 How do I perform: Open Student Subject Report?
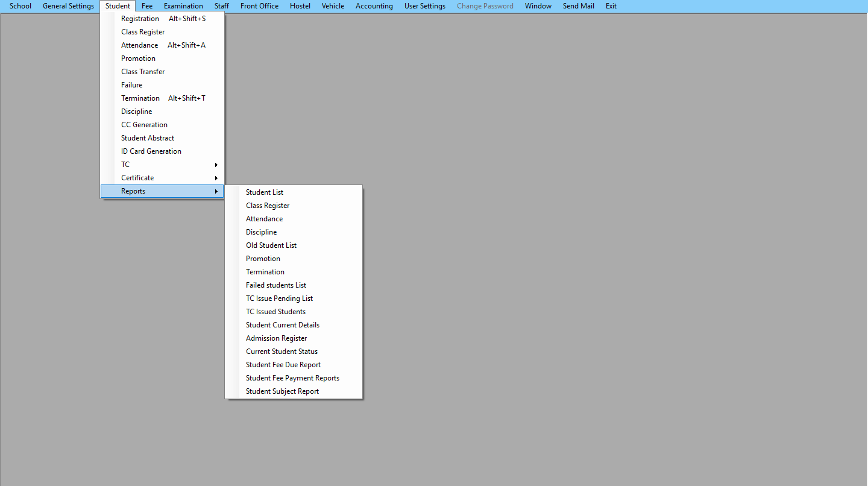click(282, 391)
